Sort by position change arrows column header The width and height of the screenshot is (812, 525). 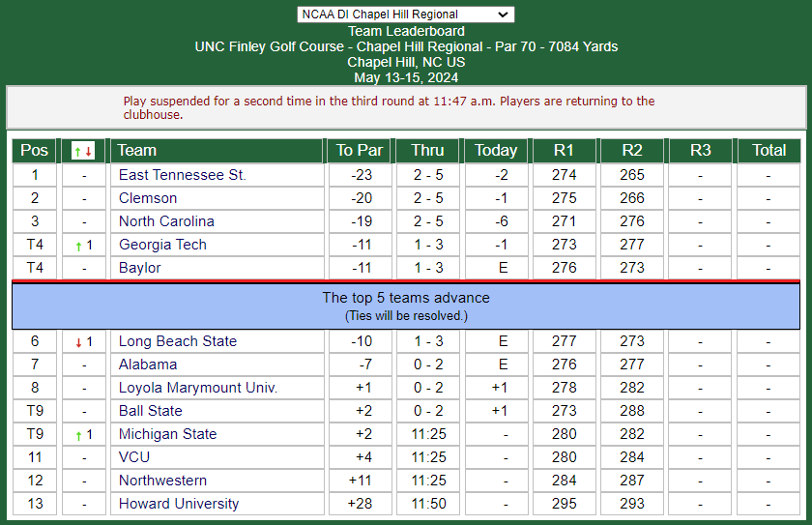(x=83, y=151)
